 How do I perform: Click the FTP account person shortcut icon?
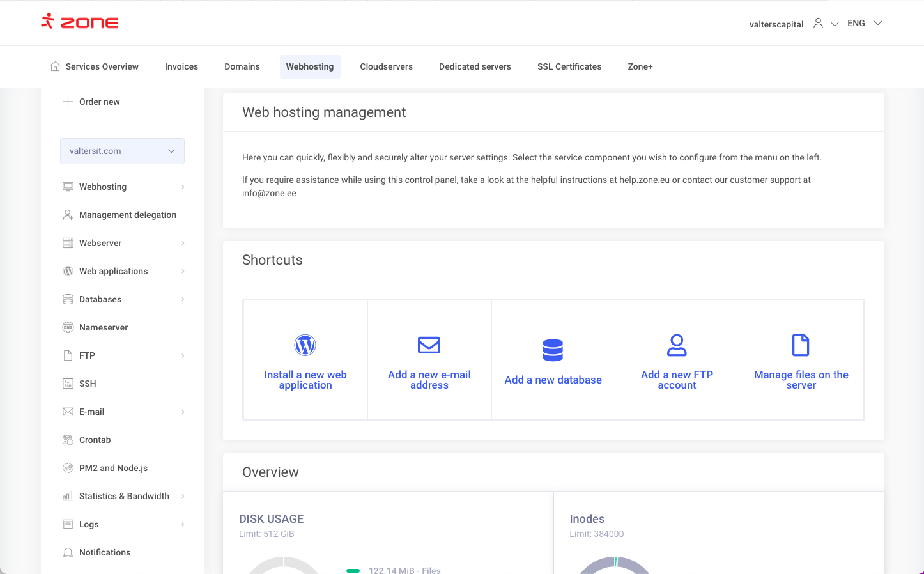point(677,345)
